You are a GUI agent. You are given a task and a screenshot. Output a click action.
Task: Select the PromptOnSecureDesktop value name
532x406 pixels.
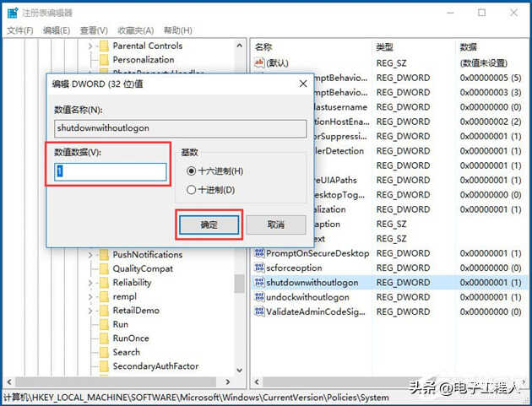pos(318,253)
